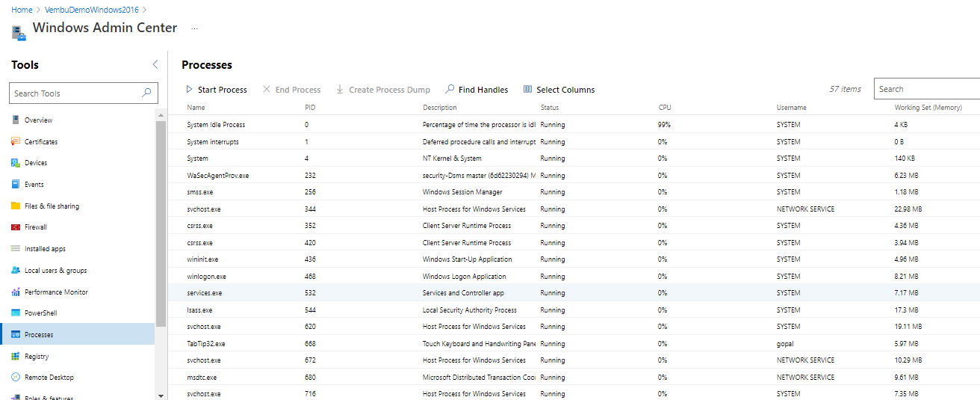Collapse the Tools panel with chevron
The width and height of the screenshot is (980, 400).
(x=155, y=65)
